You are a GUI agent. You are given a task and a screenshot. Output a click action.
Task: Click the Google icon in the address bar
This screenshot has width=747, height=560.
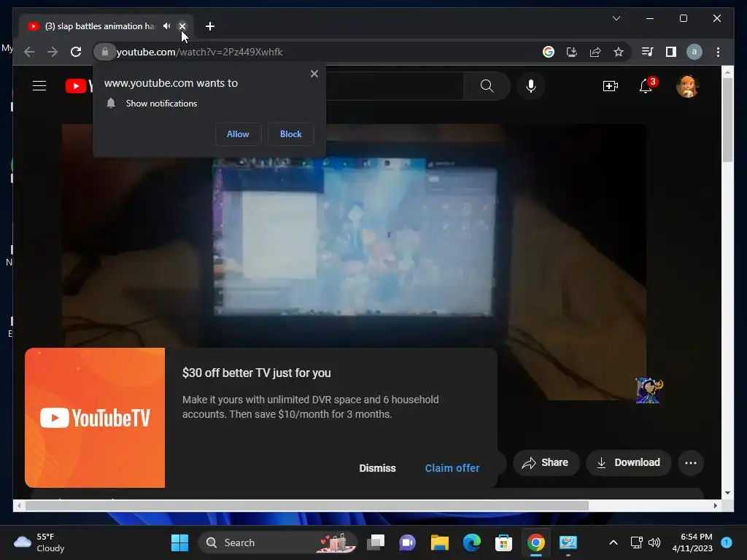click(549, 52)
